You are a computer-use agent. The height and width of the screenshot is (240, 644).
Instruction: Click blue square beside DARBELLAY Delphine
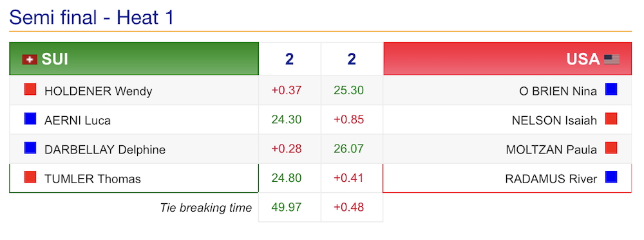pos(30,148)
